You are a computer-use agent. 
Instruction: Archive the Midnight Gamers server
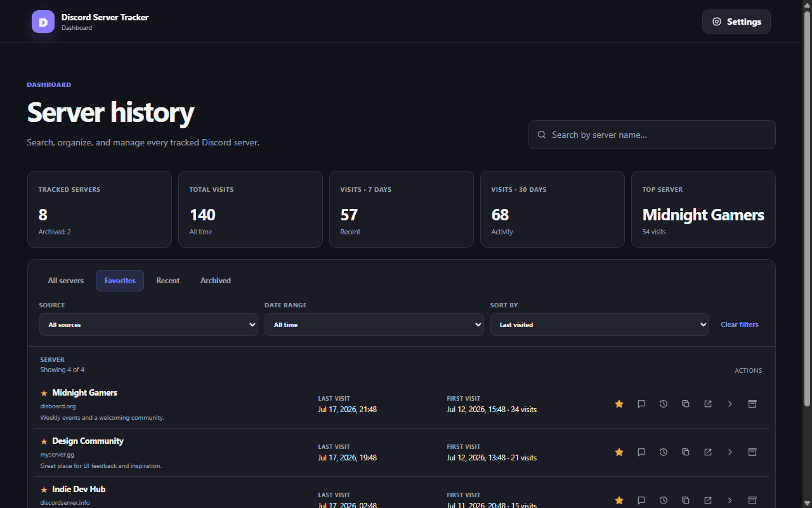(x=752, y=404)
